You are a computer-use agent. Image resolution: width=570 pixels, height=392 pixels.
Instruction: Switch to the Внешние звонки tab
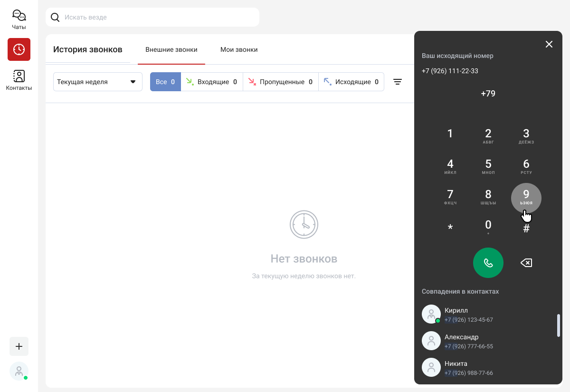click(x=171, y=49)
